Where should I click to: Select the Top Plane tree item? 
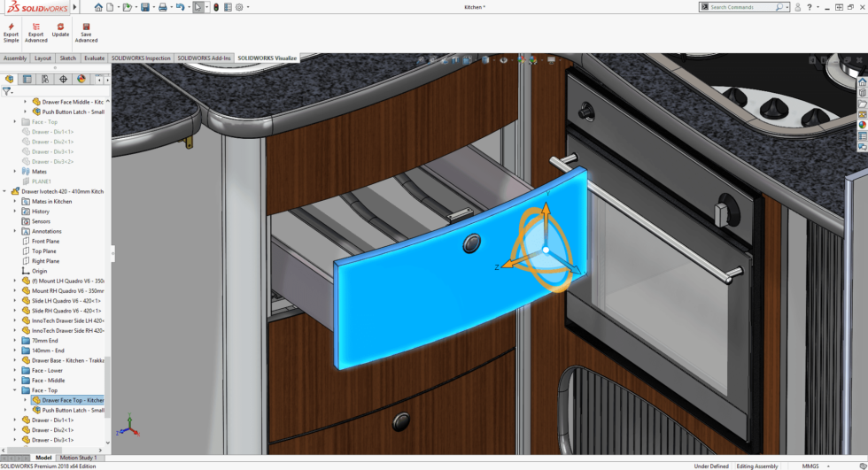click(x=44, y=251)
